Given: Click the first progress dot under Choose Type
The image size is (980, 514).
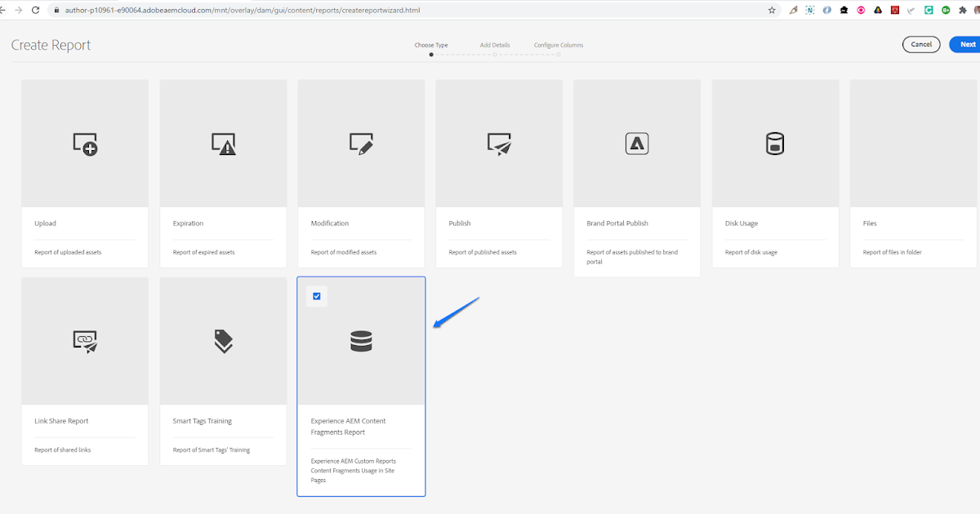Looking at the screenshot, I should point(431,55).
